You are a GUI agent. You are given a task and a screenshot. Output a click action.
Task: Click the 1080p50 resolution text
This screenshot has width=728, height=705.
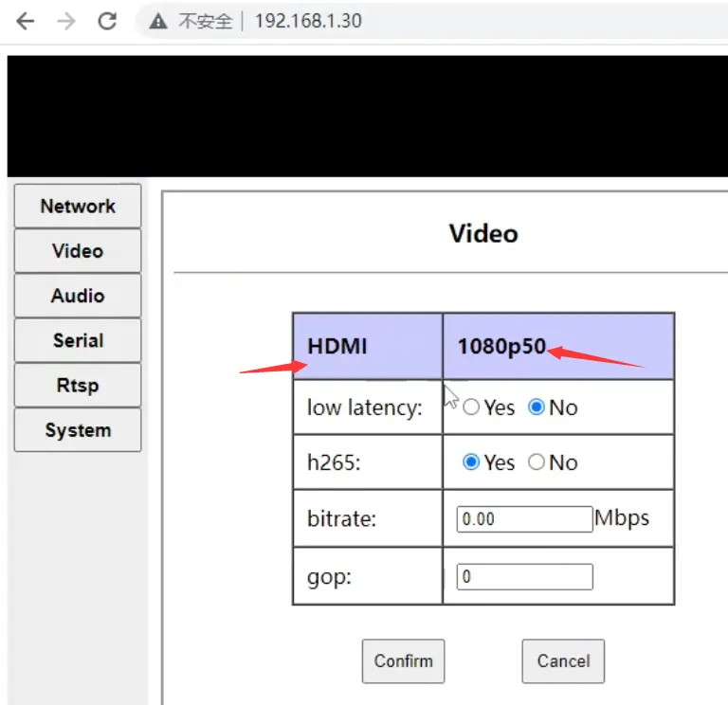501,346
